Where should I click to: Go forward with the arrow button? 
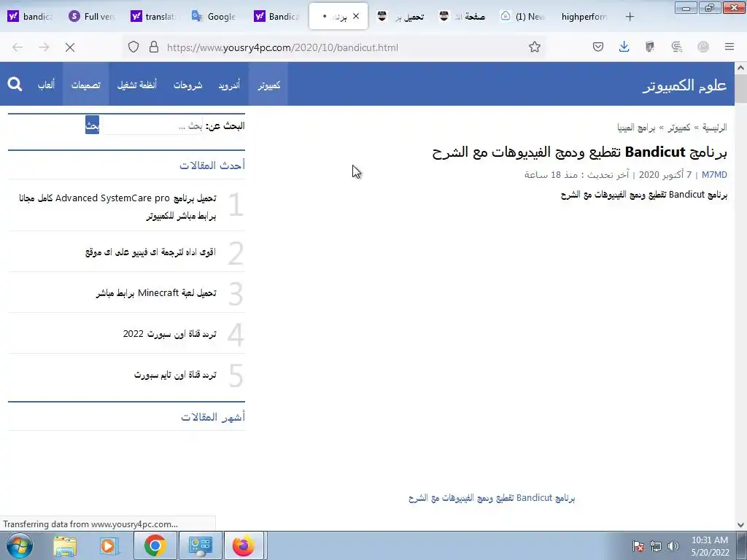pos(44,47)
